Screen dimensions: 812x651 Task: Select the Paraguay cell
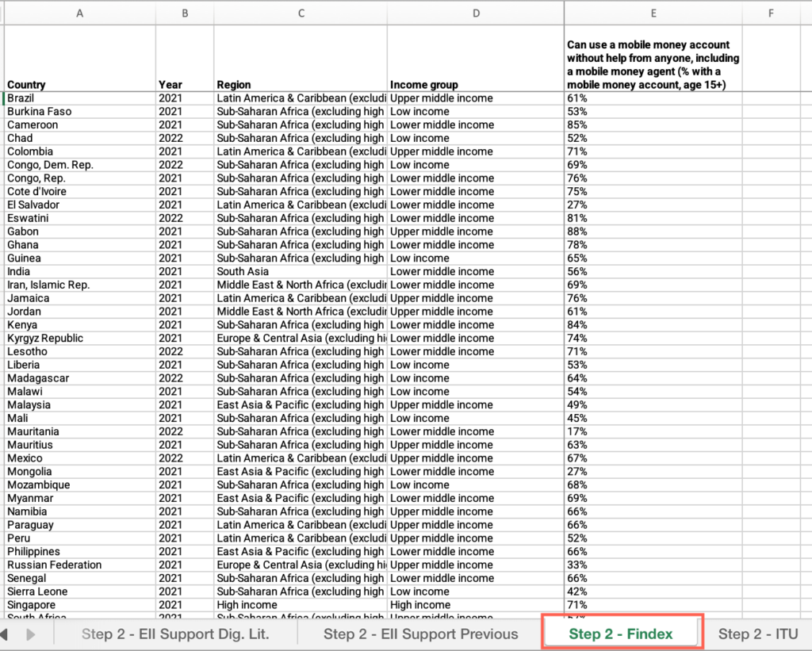80,525
